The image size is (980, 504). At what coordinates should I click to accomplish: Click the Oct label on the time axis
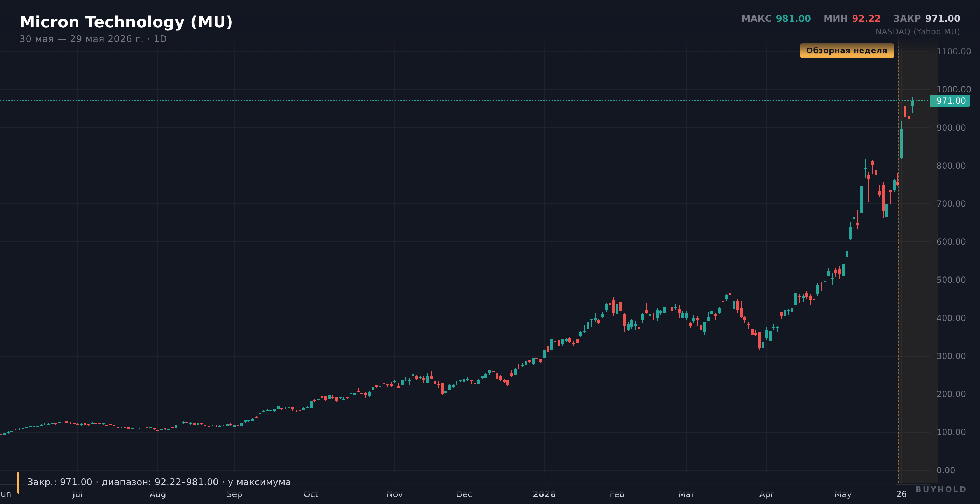pyautogui.click(x=311, y=494)
